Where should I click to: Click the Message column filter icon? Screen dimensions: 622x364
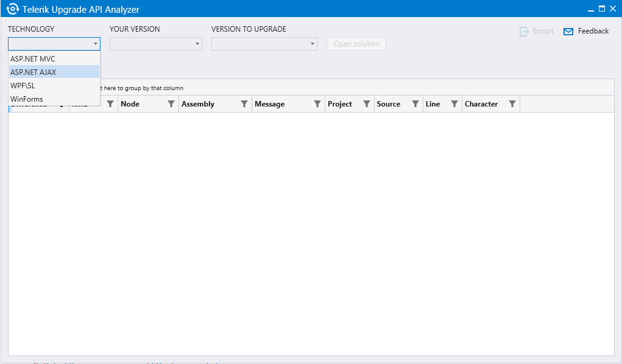[317, 104]
